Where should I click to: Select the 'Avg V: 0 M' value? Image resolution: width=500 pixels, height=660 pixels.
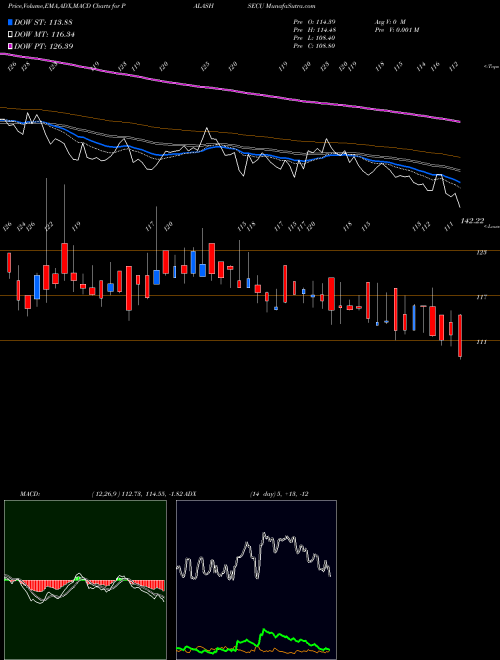[390, 22]
